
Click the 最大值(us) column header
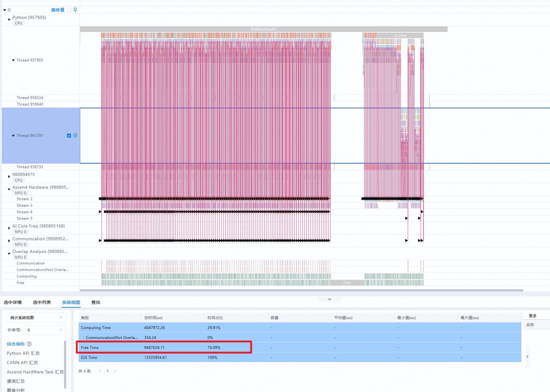tap(470, 318)
